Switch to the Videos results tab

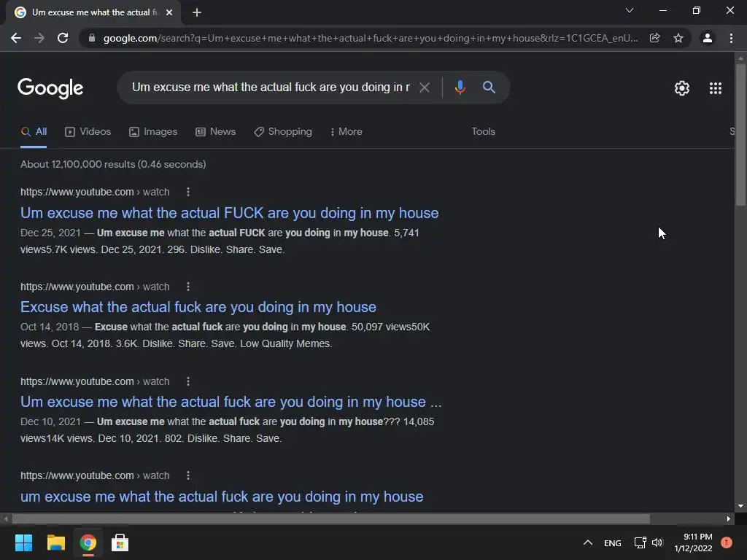[88, 132]
